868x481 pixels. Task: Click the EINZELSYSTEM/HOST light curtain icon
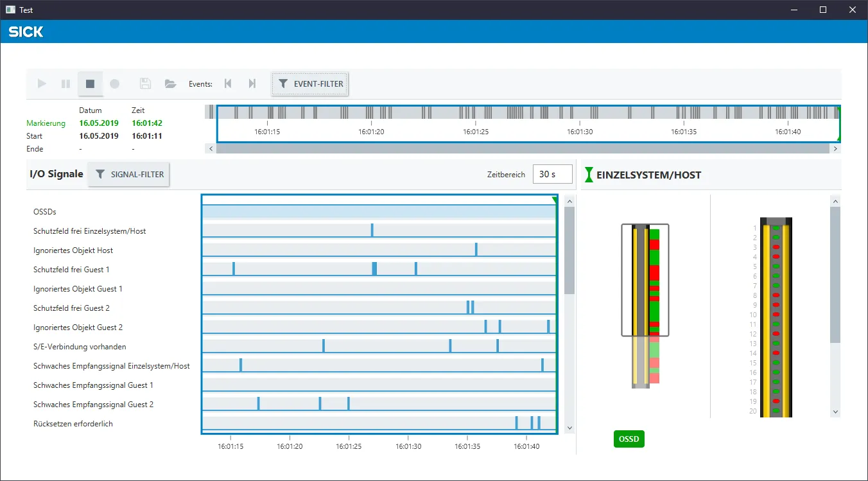click(x=589, y=175)
